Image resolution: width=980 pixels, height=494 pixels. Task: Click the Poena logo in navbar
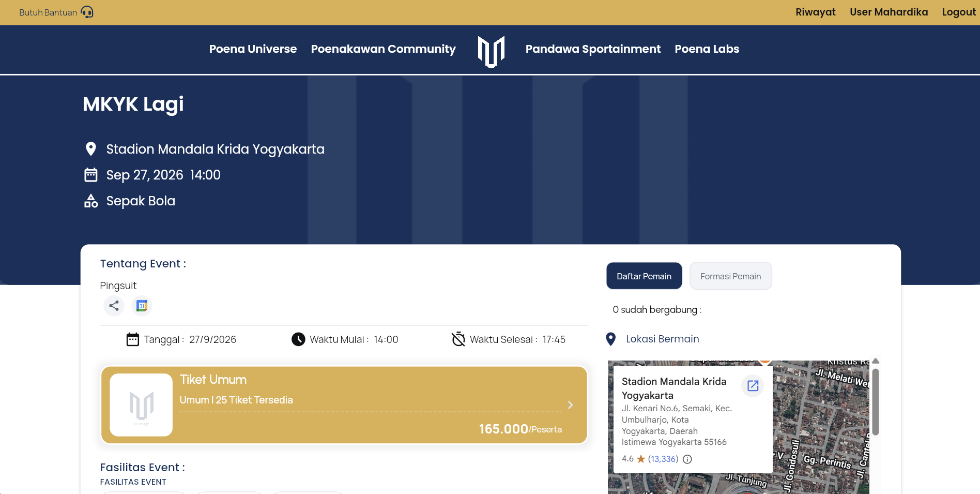click(x=491, y=51)
